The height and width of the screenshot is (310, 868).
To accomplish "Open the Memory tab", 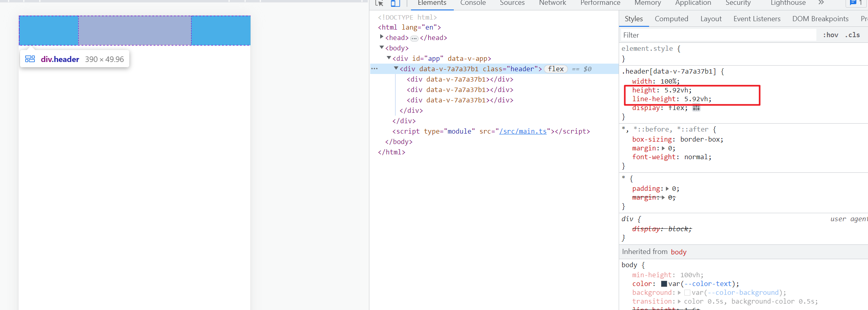I will [647, 3].
